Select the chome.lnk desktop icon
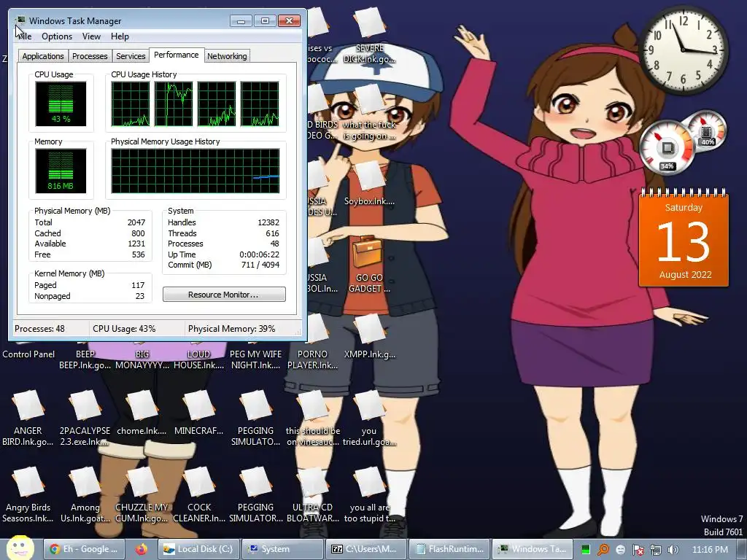Screen dimensions: 747x560 [x=142, y=413]
